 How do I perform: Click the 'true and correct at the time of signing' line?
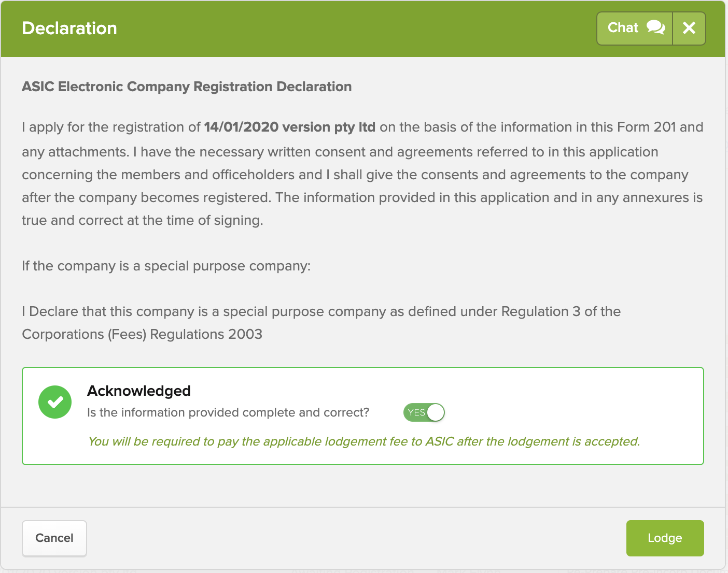pyautogui.click(x=143, y=220)
